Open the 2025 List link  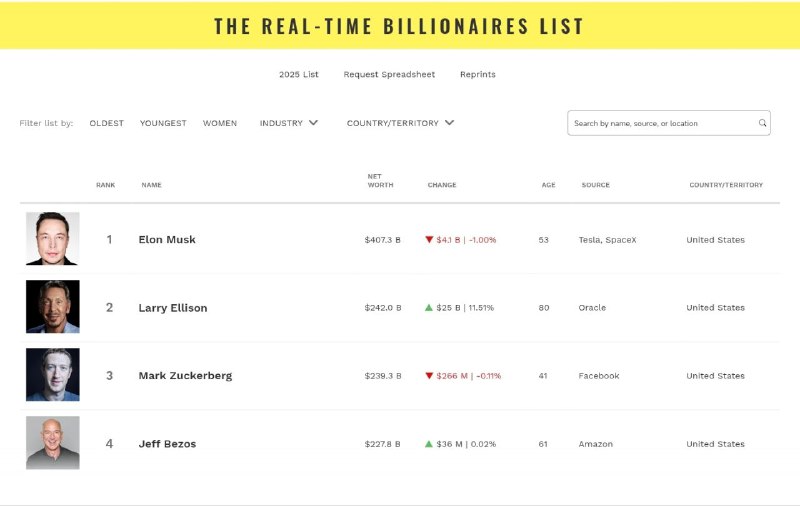(x=298, y=74)
